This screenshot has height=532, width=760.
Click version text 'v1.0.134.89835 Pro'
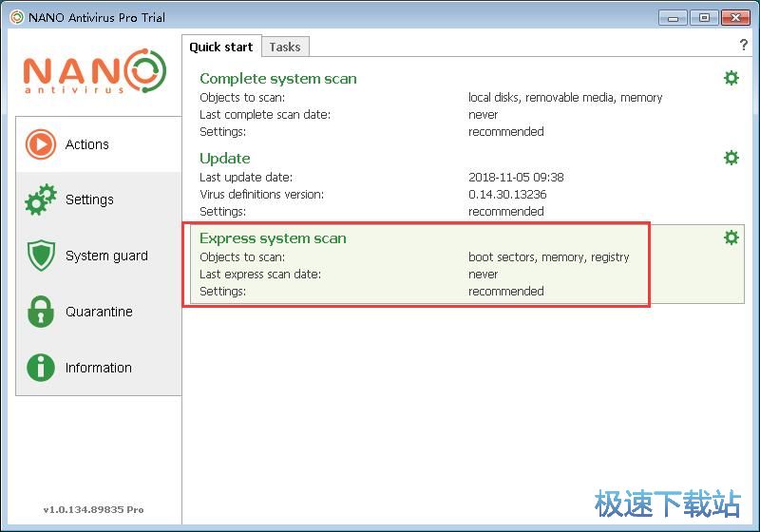point(93,510)
